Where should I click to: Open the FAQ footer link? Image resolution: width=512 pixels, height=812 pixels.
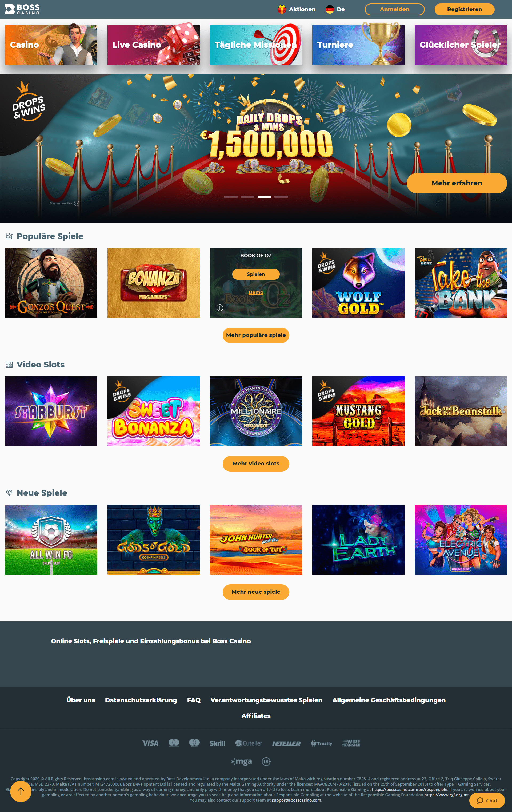pos(194,700)
